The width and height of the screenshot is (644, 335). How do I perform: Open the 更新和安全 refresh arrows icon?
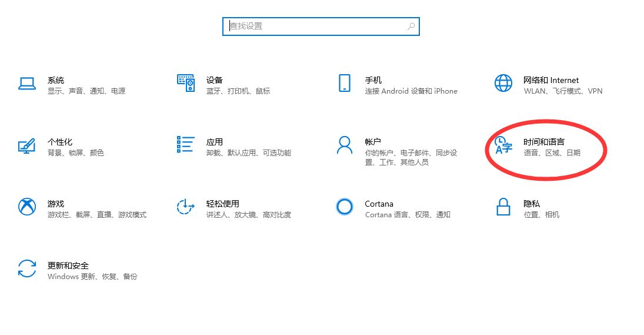27,268
